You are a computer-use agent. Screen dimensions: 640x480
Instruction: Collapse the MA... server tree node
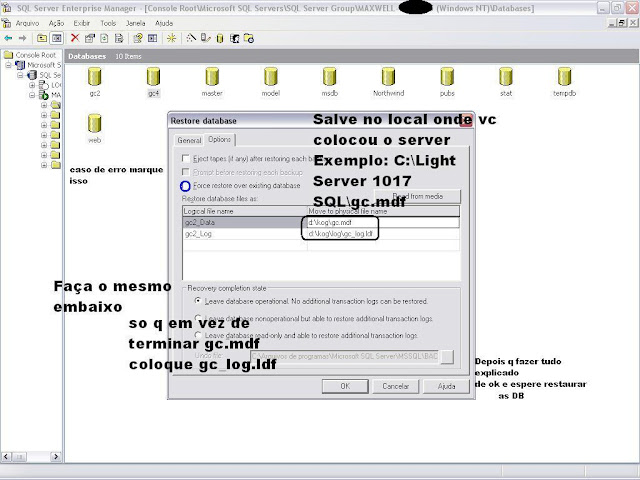pyautogui.click(x=32, y=95)
